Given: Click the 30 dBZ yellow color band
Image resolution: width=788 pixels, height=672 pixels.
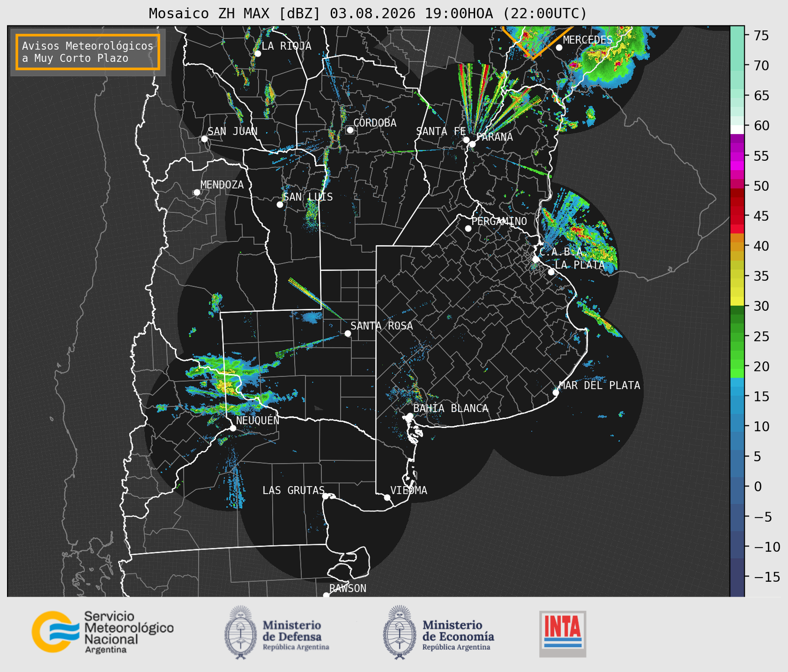Looking at the screenshot, I should pyautogui.click(x=737, y=301).
